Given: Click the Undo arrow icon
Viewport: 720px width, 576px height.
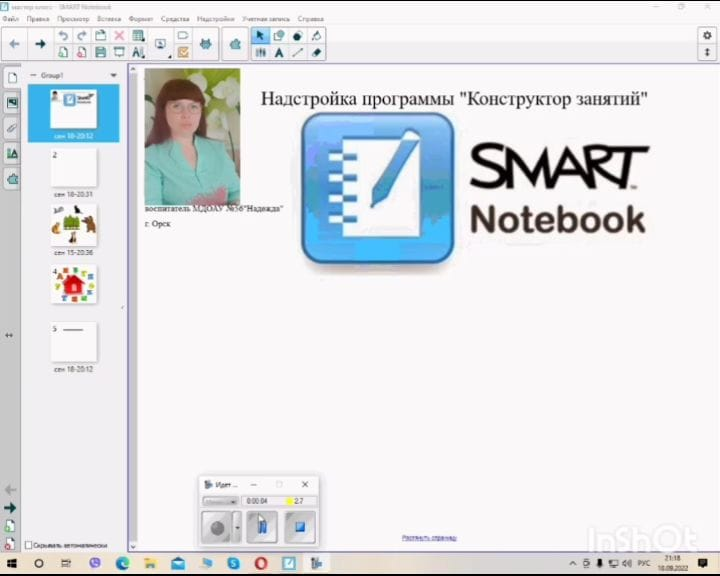Looking at the screenshot, I should (63, 36).
